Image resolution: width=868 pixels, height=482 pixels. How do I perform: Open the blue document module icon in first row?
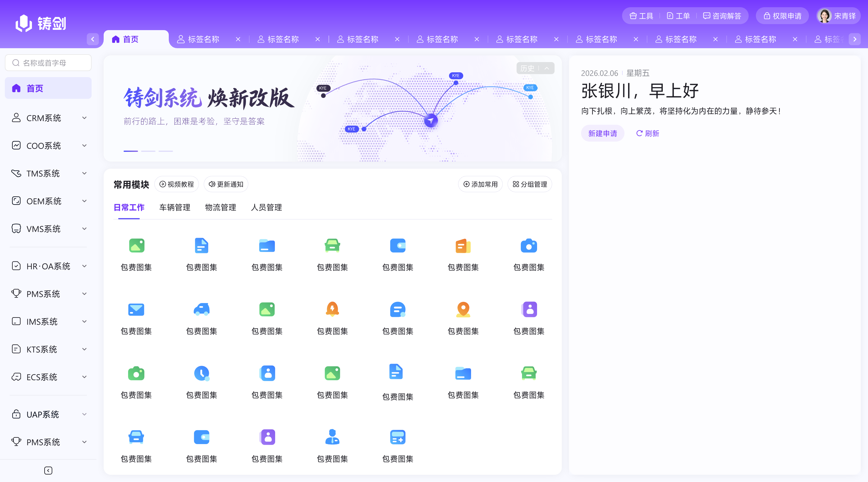pyautogui.click(x=202, y=246)
